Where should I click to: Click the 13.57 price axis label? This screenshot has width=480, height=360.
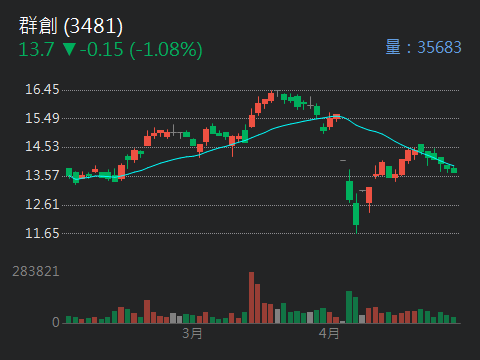click(x=42, y=175)
